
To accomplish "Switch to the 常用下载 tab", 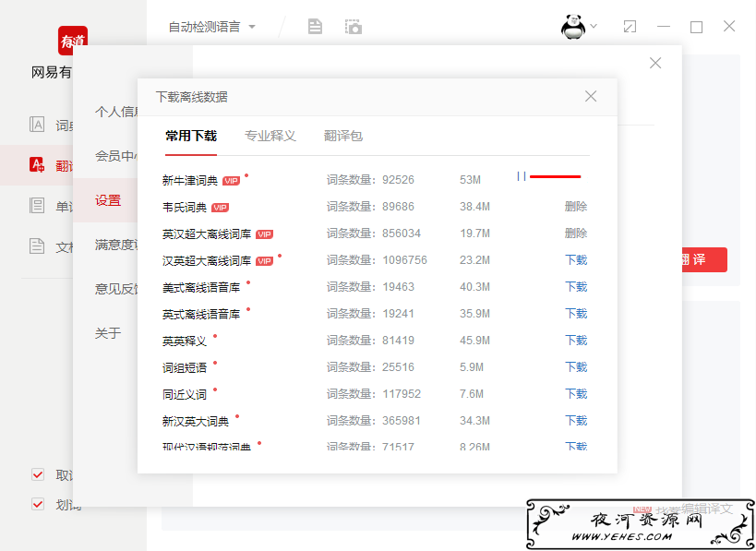I will tap(191, 136).
